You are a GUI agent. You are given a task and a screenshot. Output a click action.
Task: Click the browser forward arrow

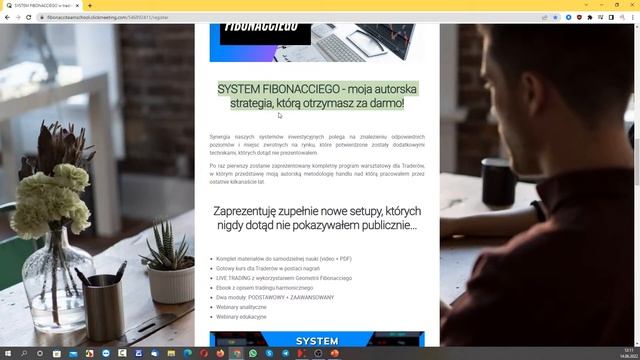tap(18, 18)
